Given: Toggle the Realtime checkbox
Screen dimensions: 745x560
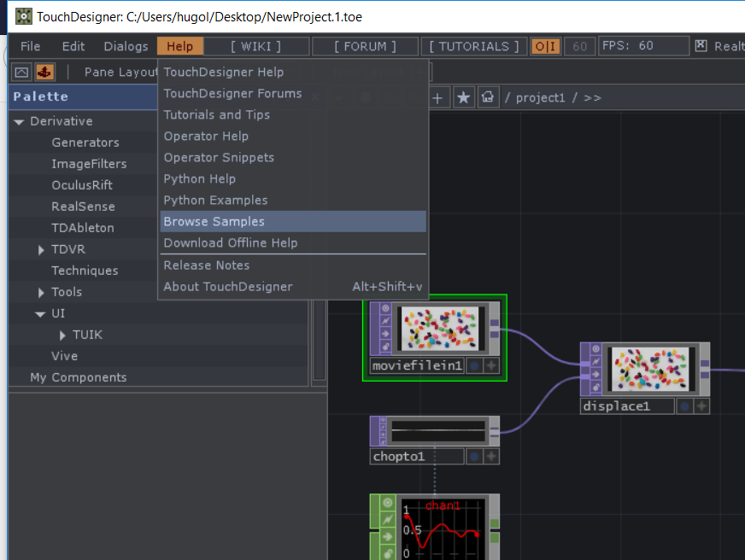Looking at the screenshot, I should [x=701, y=45].
